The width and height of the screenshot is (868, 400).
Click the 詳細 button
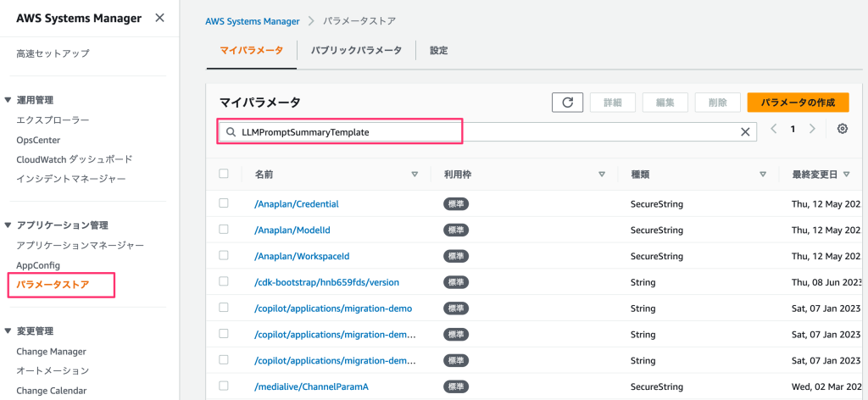tap(612, 103)
